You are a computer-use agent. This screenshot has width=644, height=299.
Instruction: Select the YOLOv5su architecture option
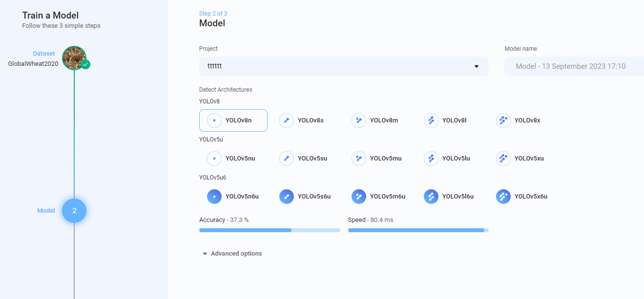coord(287,158)
